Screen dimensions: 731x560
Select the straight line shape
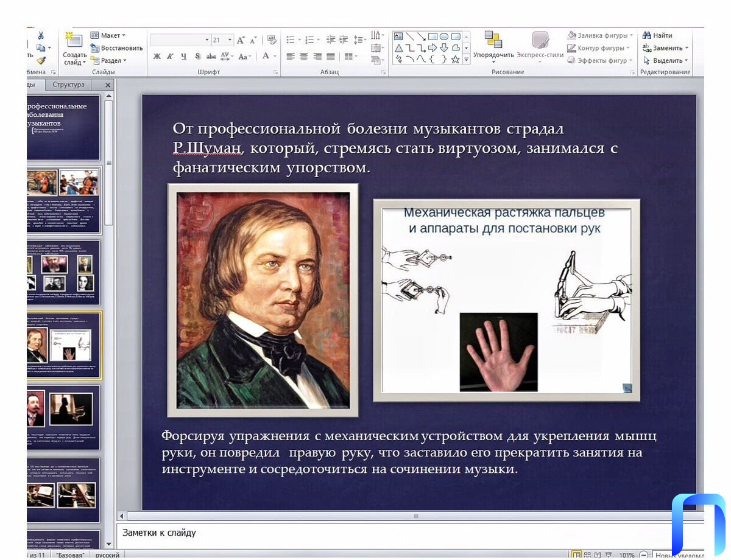click(410, 36)
